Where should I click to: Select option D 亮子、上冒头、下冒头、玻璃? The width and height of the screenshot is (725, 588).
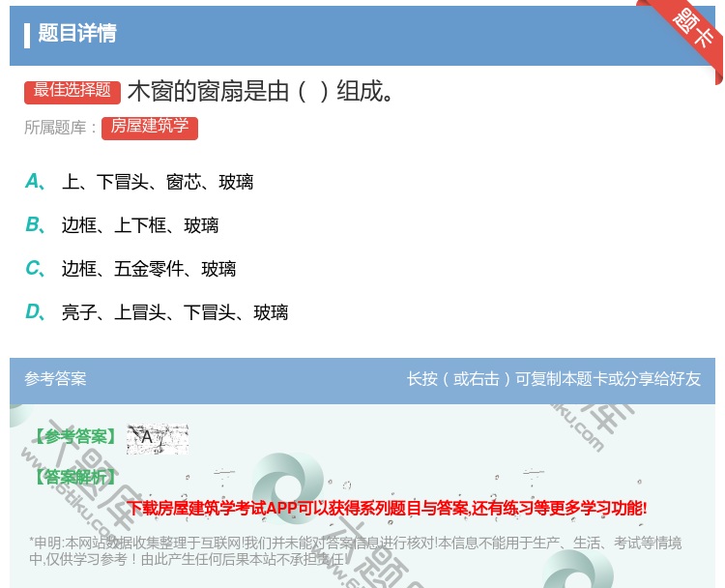[x=157, y=312]
